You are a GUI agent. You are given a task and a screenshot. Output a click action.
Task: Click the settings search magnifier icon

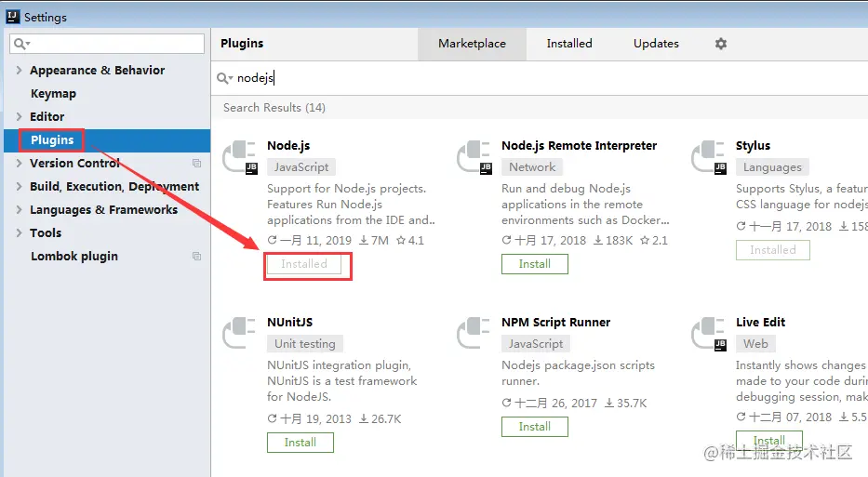tap(21, 44)
